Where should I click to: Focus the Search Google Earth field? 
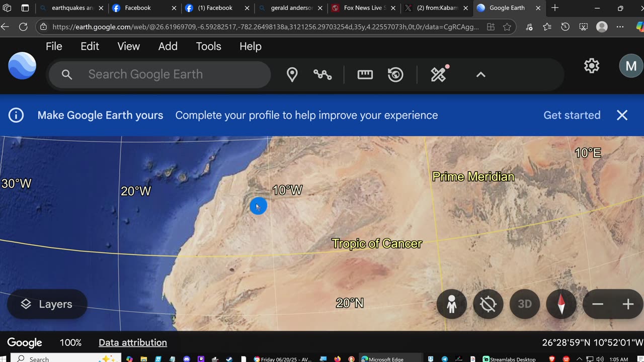(x=160, y=74)
